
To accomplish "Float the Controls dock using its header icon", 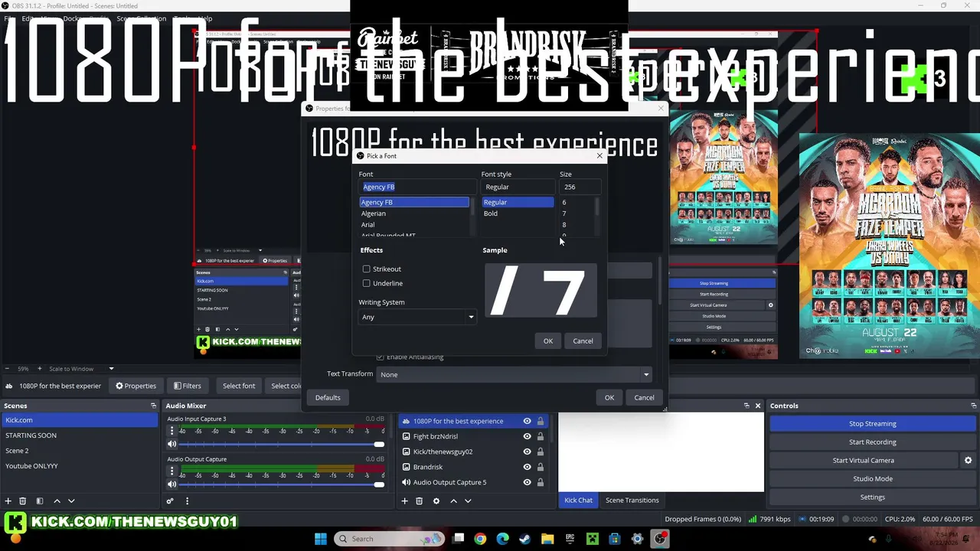I will pos(973,406).
